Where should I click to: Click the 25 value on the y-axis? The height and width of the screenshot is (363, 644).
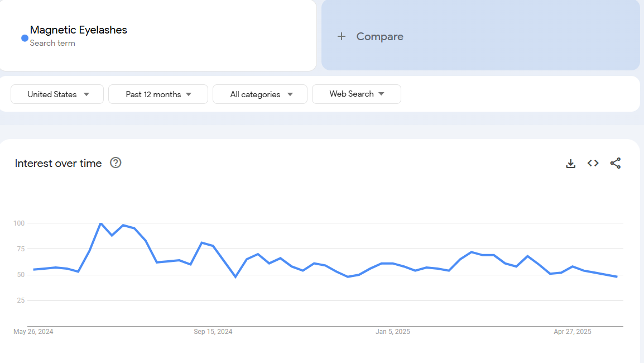[x=21, y=300]
